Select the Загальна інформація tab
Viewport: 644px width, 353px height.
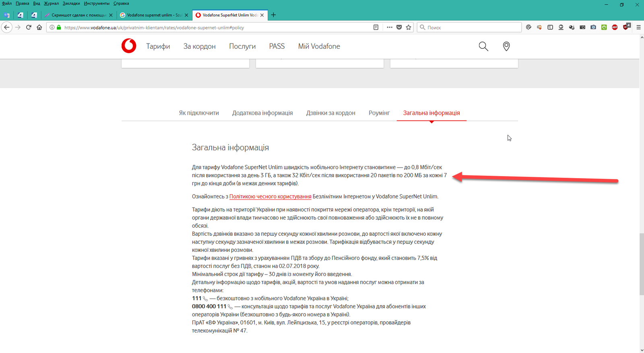(431, 113)
